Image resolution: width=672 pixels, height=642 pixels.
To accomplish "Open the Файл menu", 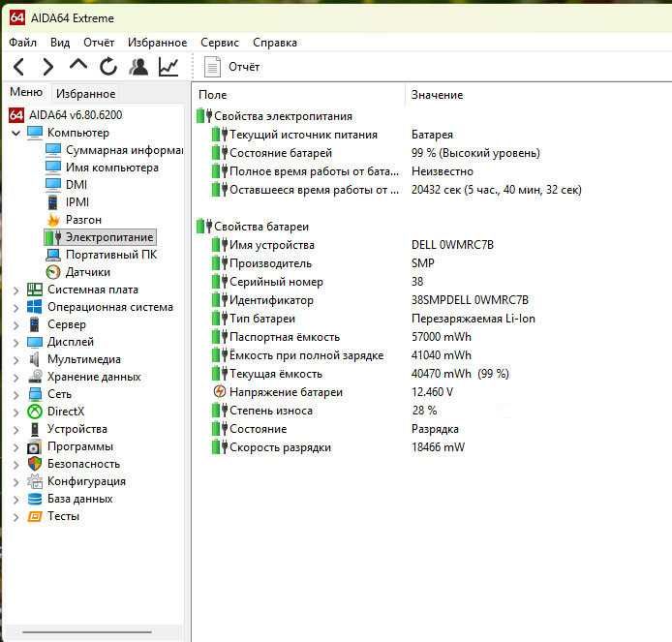I will coord(22,43).
